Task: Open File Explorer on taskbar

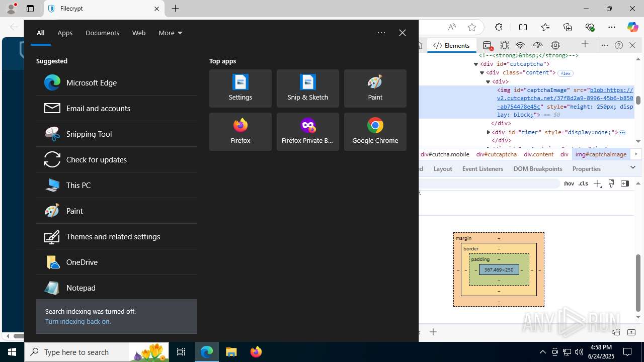Action: [x=231, y=352]
